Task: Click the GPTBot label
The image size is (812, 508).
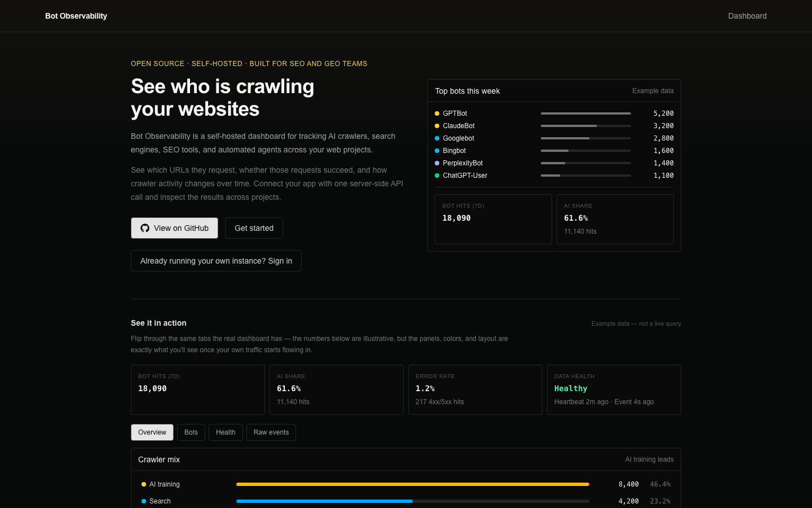Action: [455, 113]
